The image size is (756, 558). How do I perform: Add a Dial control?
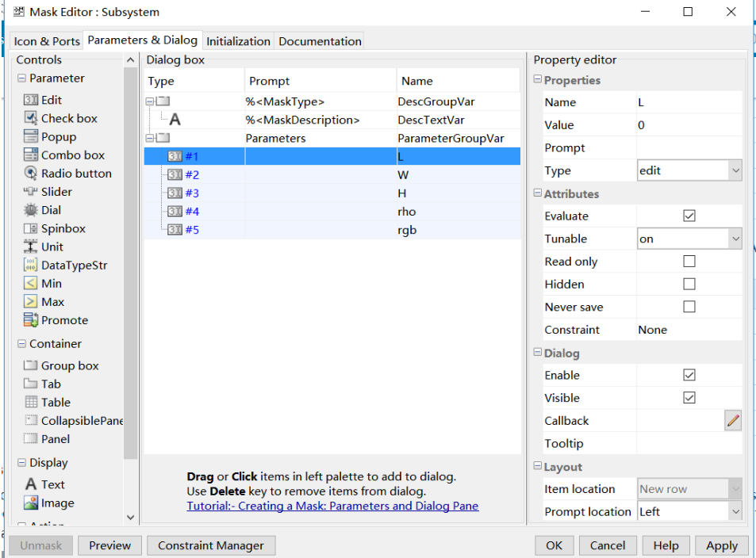(x=42, y=210)
